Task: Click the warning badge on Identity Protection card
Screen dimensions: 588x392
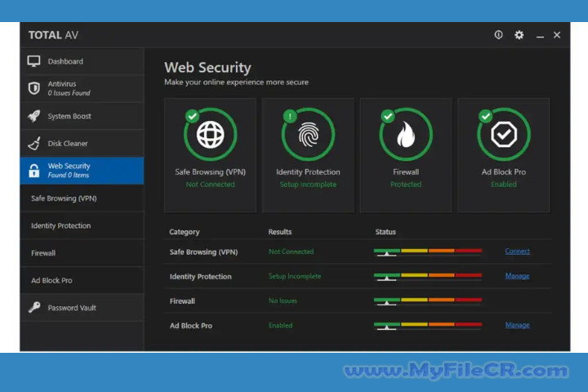Action: [290, 116]
